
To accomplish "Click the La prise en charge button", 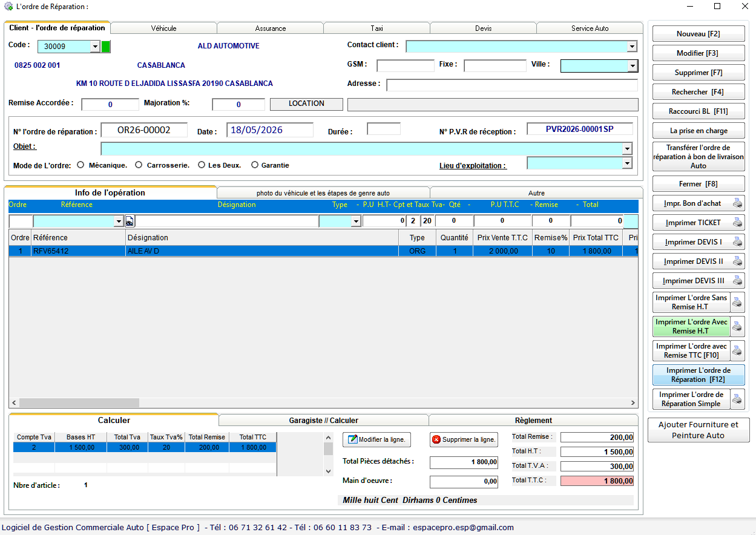I will pyautogui.click(x=698, y=131).
